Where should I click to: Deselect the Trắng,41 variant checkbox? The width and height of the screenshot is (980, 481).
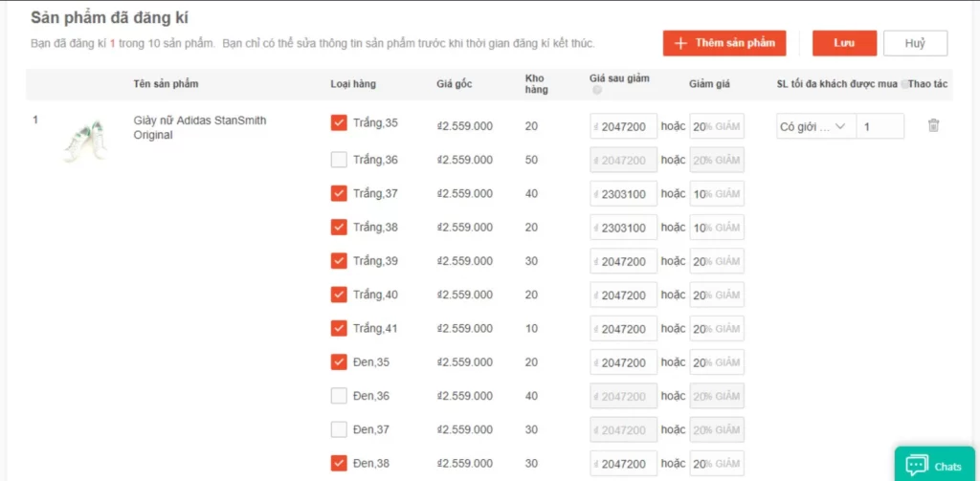pos(339,328)
